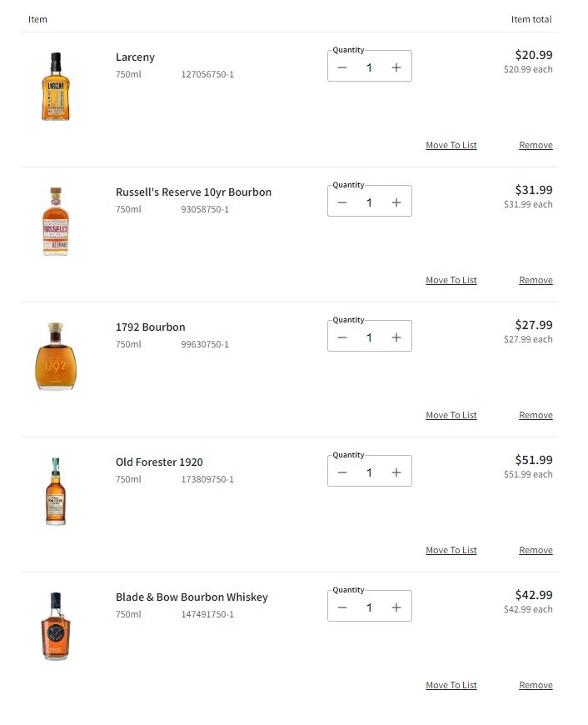Increase Blade & Bow Bourbon Whiskey quantity
This screenshot has height=725, width=588.
(x=396, y=607)
